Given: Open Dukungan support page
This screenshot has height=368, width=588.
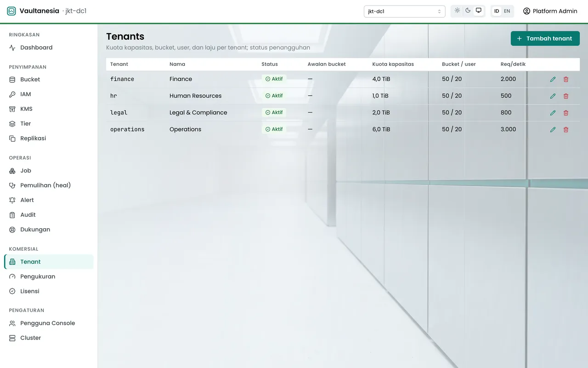Looking at the screenshot, I should (49, 230).
